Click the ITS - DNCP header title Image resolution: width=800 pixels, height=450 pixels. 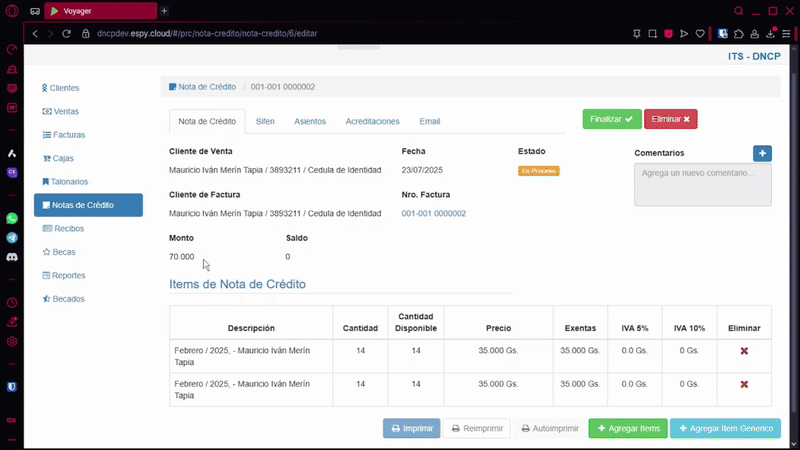click(754, 56)
